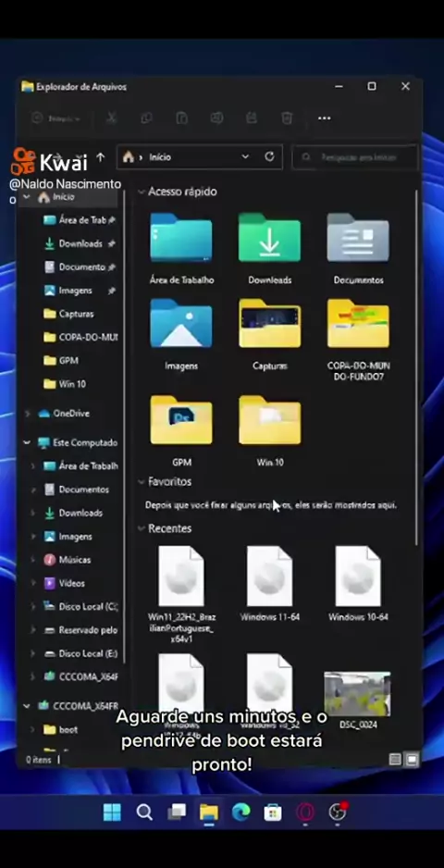The height and width of the screenshot is (868, 444).
Task: Open the address bar history dropdown
Action: pyautogui.click(x=245, y=157)
